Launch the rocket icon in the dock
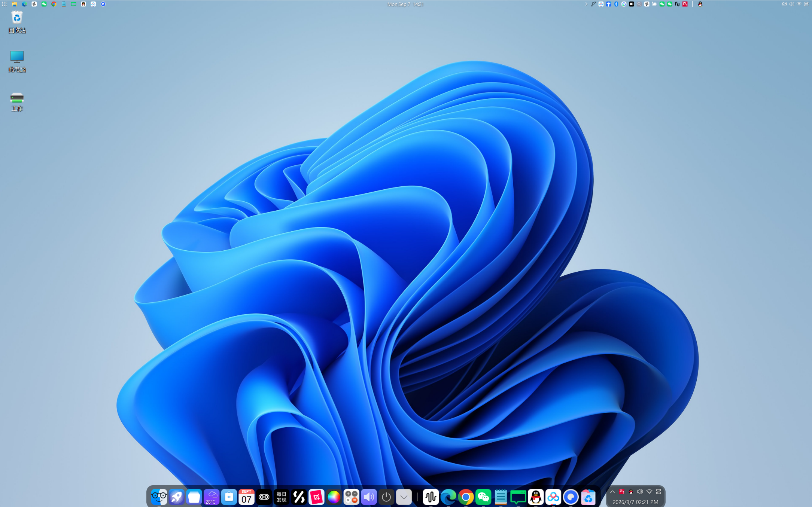Screen dimensions: 812x507 coord(176,497)
